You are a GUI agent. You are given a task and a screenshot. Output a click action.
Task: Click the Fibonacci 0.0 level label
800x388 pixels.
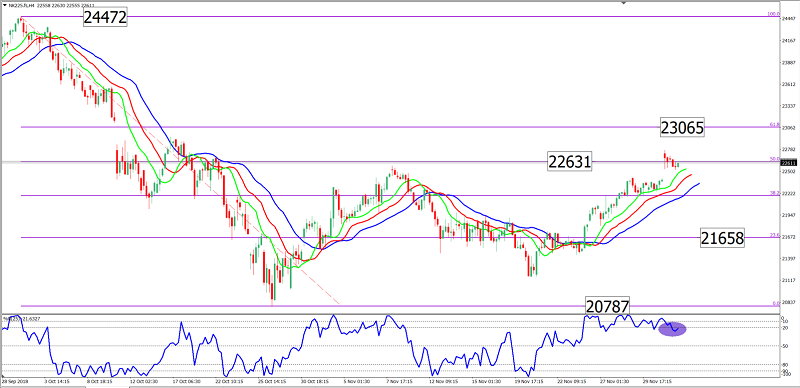click(x=776, y=303)
